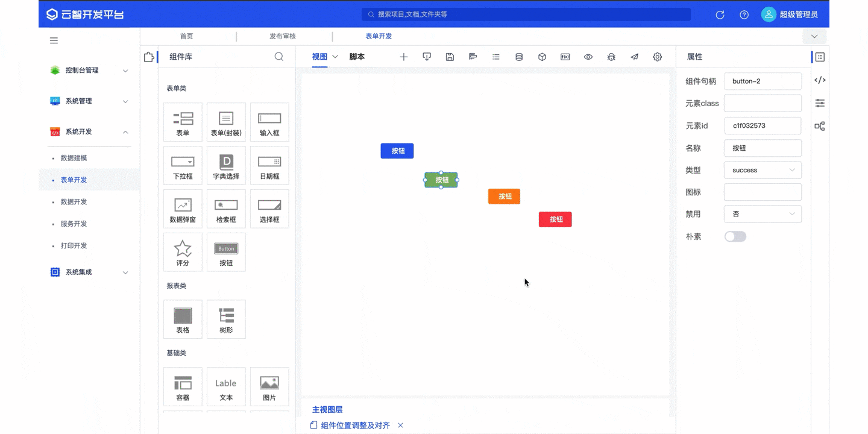This screenshot has width=868, height=434.
Task: Open the sliders style side icon
Action: (x=820, y=103)
